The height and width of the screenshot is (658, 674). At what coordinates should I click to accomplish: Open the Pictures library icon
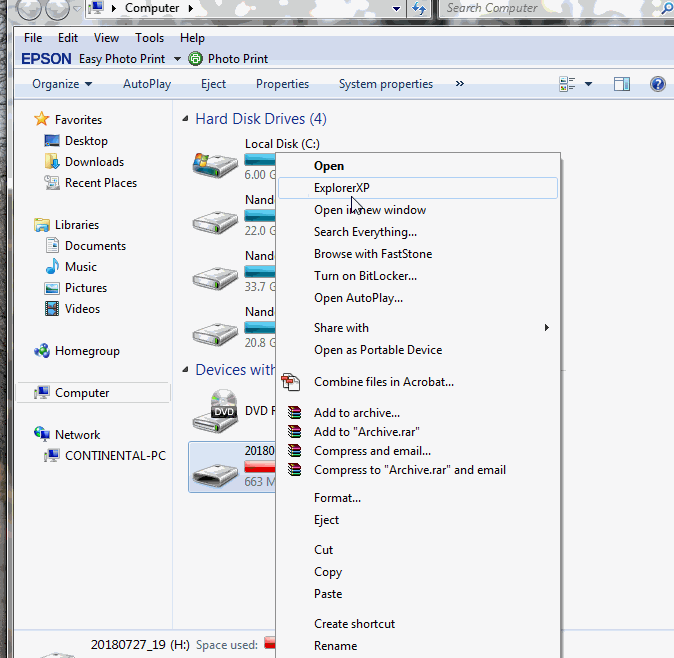tap(52, 288)
